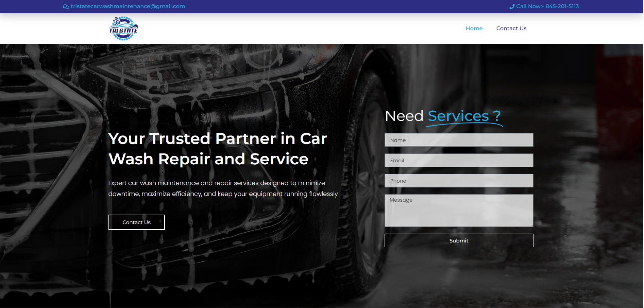Click inside the Message text area
The width and height of the screenshot is (644, 308).
(x=459, y=211)
